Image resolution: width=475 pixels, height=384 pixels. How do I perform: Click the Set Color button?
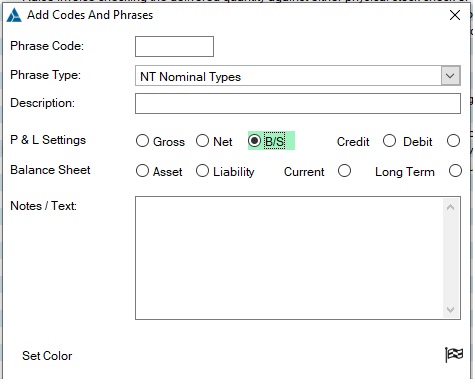coord(47,356)
